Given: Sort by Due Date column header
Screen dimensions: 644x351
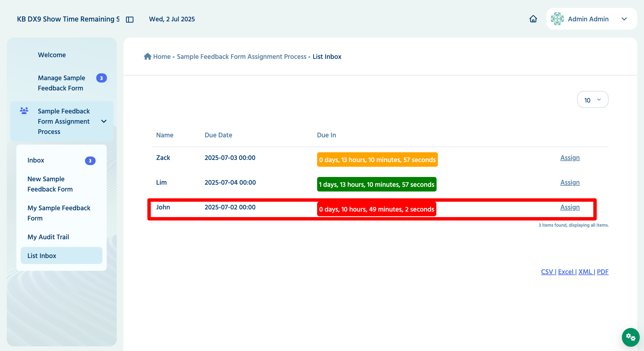Looking at the screenshot, I should pos(218,135).
